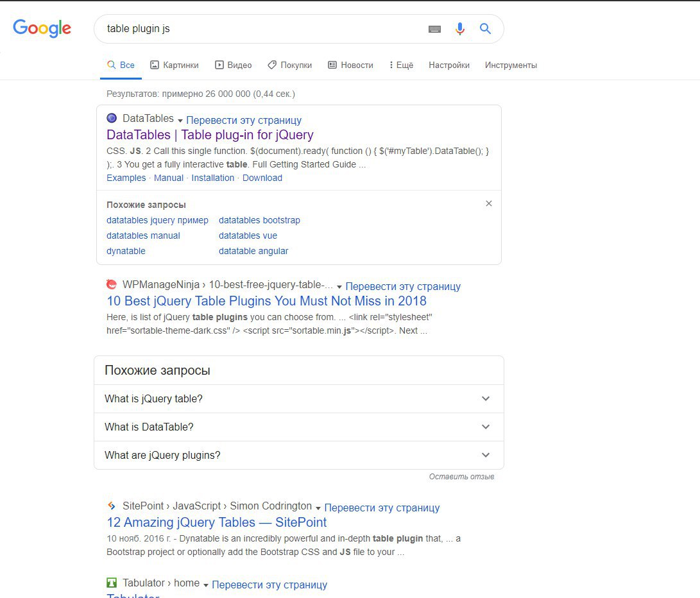Translate the SitePoint page
The width and height of the screenshot is (700, 598).
click(382, 508)
